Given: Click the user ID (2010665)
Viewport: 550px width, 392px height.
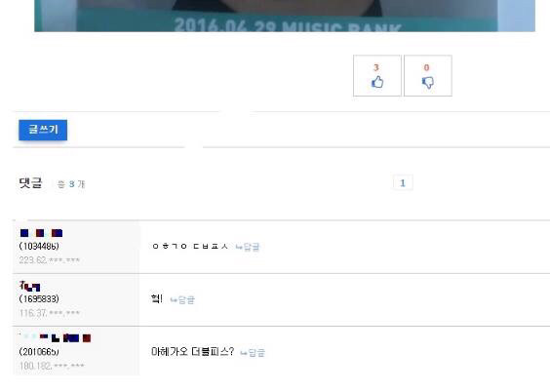Looking at the screenshot, I should (39, 352).
